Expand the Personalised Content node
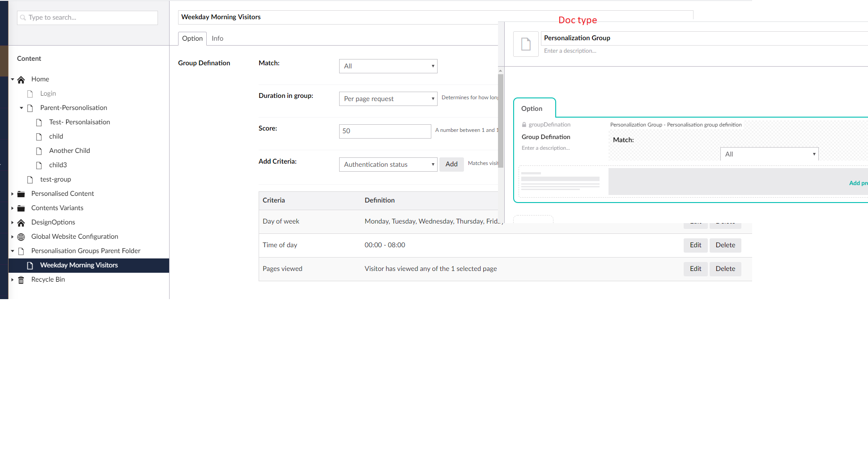868x465 pixels. pos(13,194)
